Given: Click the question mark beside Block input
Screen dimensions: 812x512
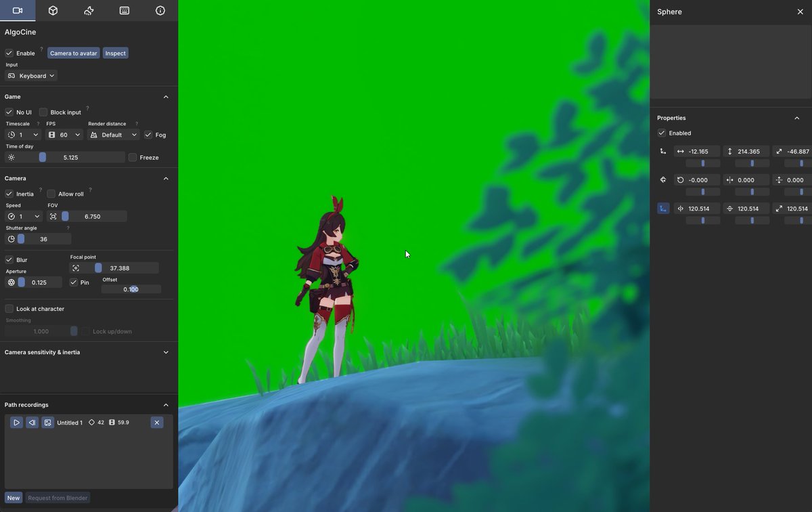Looking at the screenshot, I should 87,108.
